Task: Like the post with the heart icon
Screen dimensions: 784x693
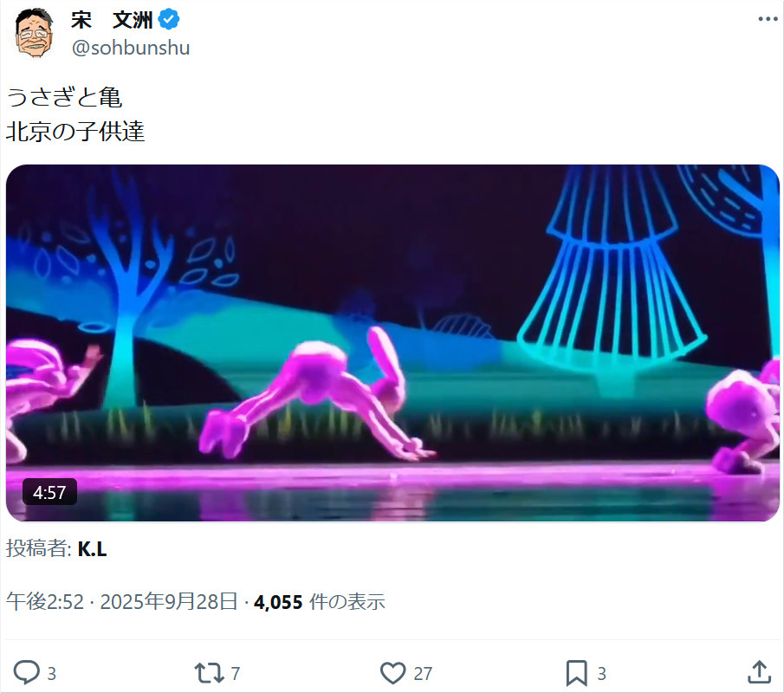Action: pyautogui.click(x=393, y=673)
